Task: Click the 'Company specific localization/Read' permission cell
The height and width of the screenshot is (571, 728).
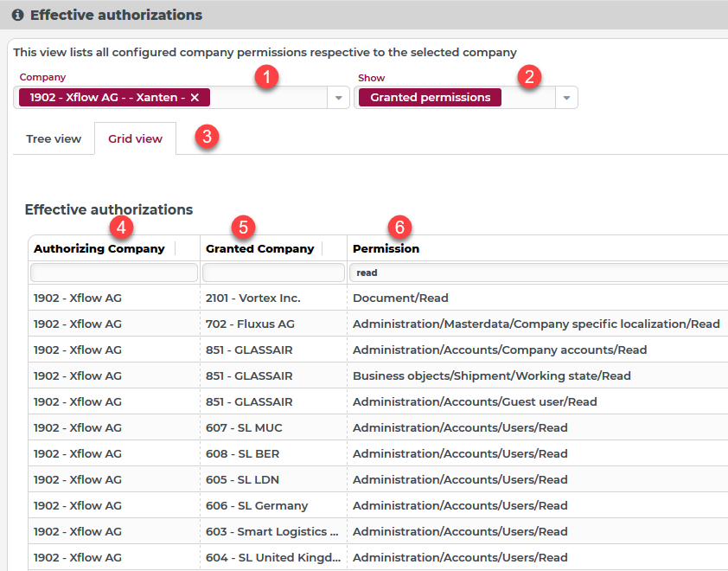Action: pyautogui.click(x=536, y=324)
